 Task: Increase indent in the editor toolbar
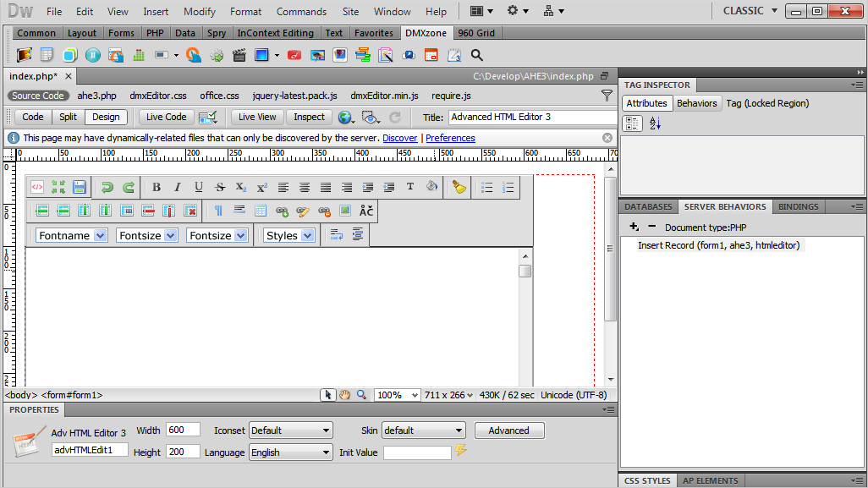click(367, 188)
